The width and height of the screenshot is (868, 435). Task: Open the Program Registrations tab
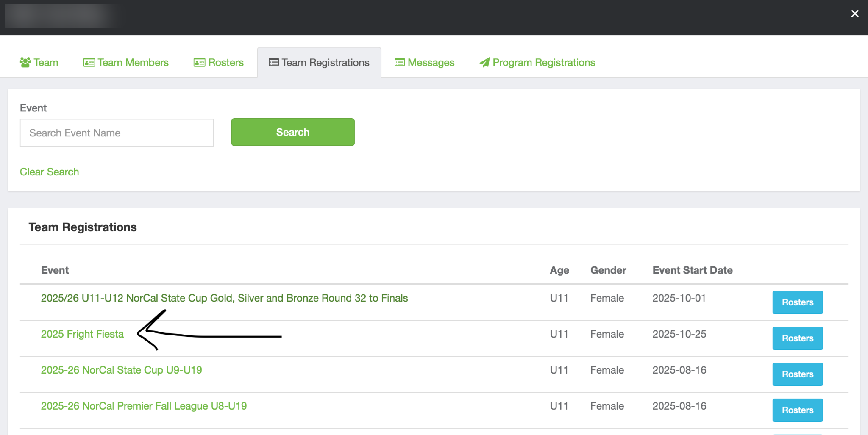537,63
